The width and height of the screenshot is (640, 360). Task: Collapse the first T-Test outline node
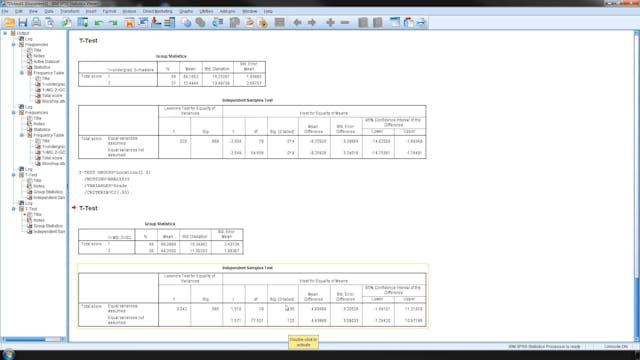point(13,175)
